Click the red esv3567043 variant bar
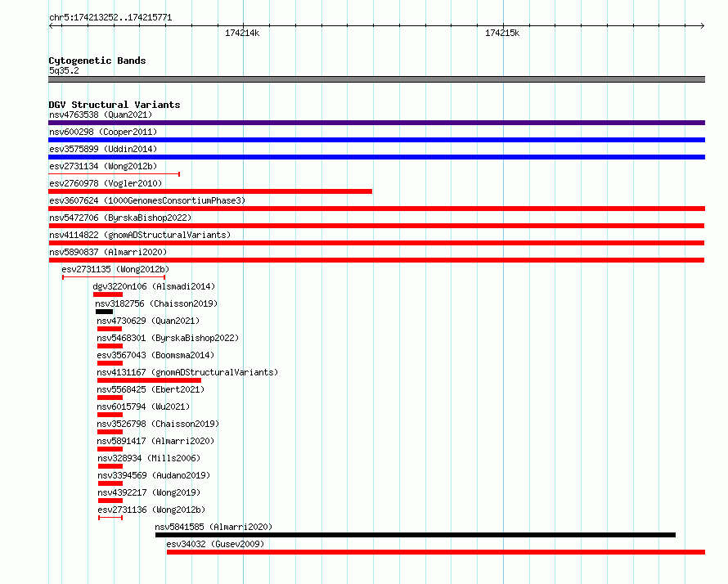Viewport: 728px width, 584px height. tap(110, 363)
